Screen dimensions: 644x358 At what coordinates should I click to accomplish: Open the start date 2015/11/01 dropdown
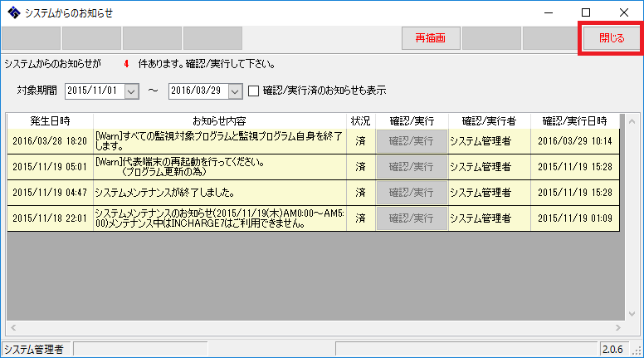pos(131,91)
